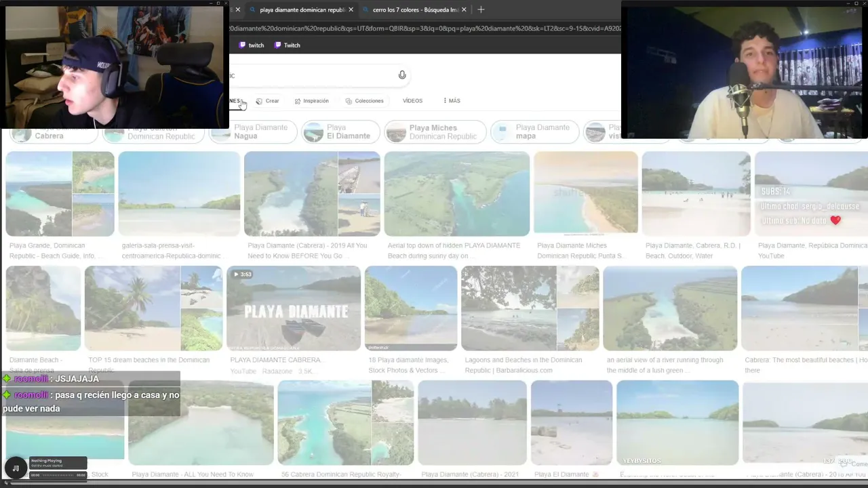The image size is (868, 488).
Task: Open the 'Diamante Beach - Sala de prensa' thumbnail
Action: [43, 308]
